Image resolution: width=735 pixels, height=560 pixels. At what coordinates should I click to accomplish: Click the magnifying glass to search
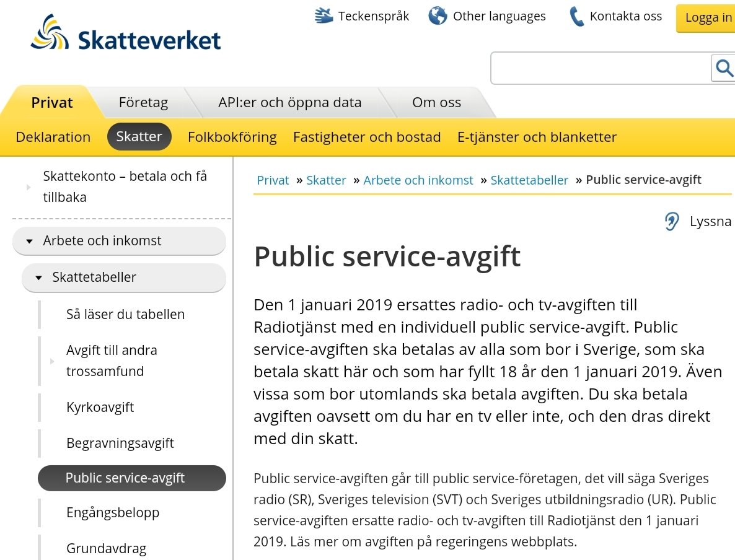[724, 68]
